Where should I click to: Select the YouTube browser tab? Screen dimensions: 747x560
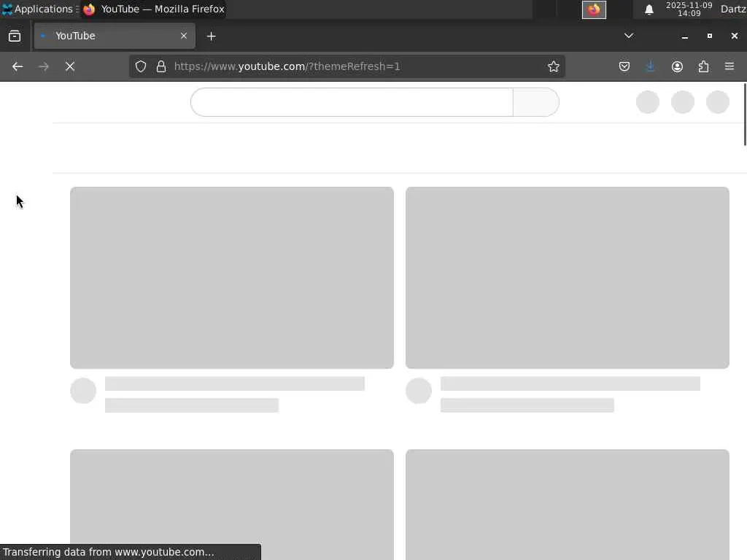click(115, 36)
